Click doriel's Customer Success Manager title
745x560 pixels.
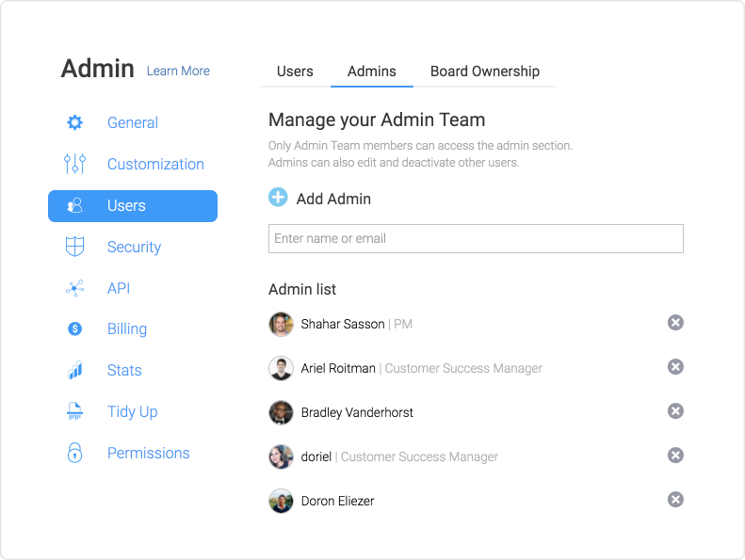click(419, 456)
